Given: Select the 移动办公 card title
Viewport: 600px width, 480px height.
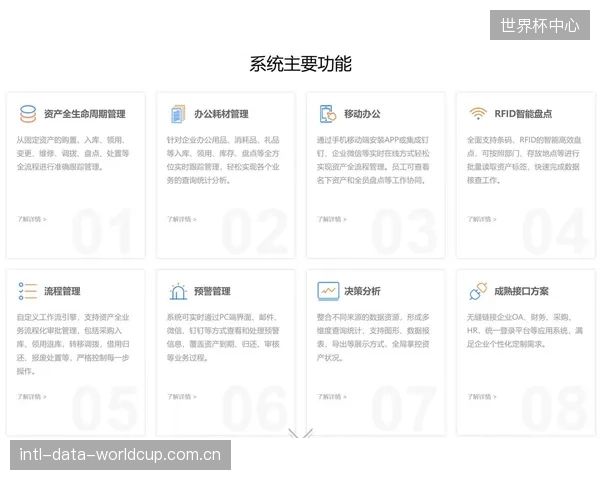Looking at the screenshot, I should click(362, 114).
